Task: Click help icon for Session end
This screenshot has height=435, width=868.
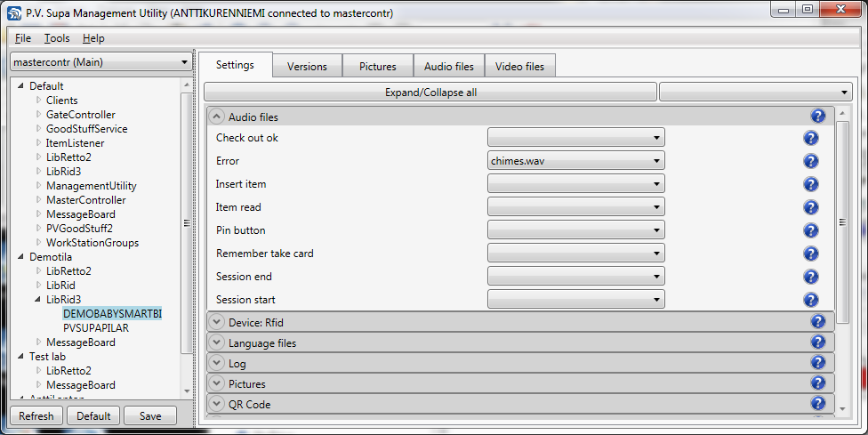Action: tap(810, 277)
